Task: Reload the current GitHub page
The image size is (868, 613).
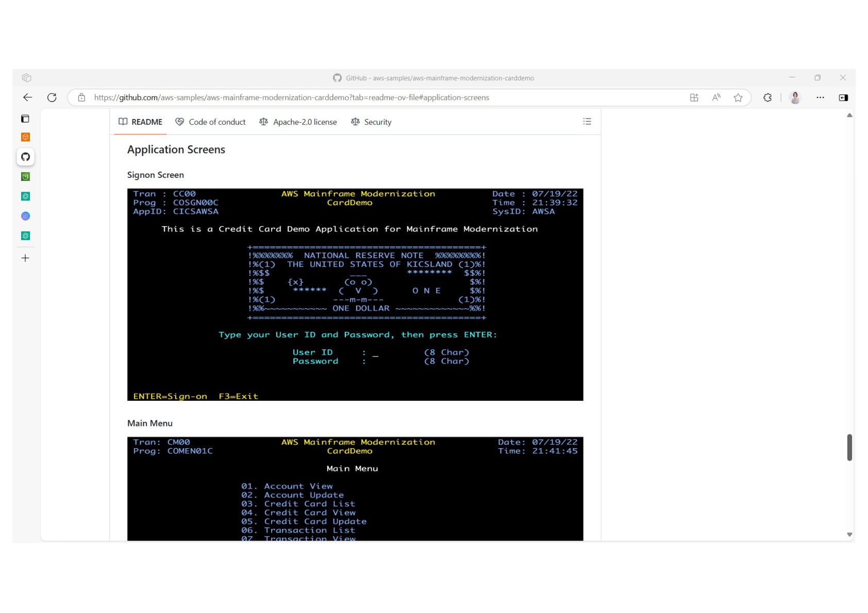Action: (x=52, y=97)
